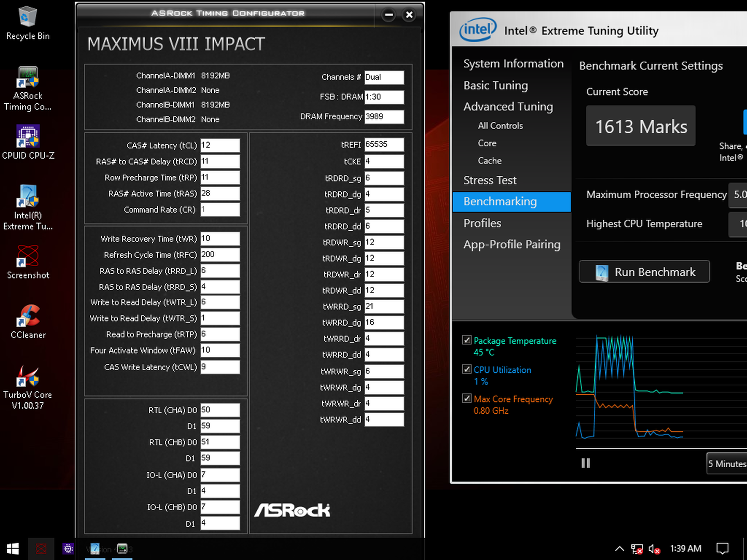Open the 5 Minutes time range dropdown
This screenshot has width=747, height=560.
tap(727, 464)
